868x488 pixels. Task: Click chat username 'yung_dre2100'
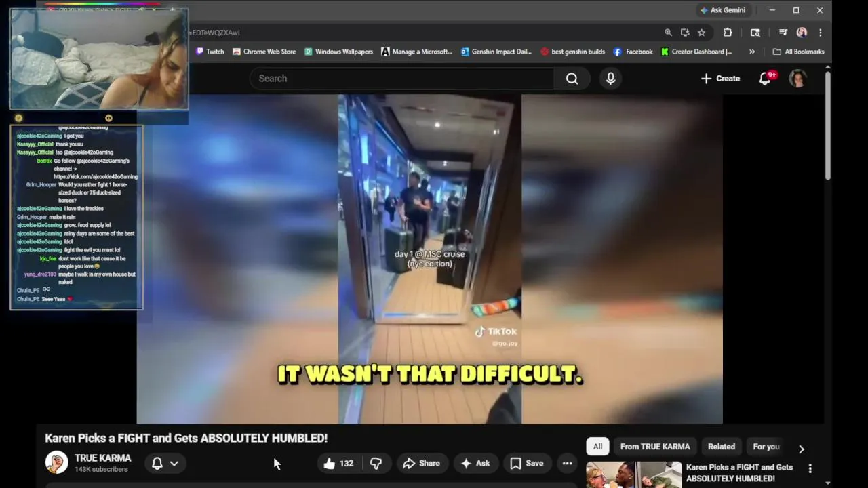40,274
